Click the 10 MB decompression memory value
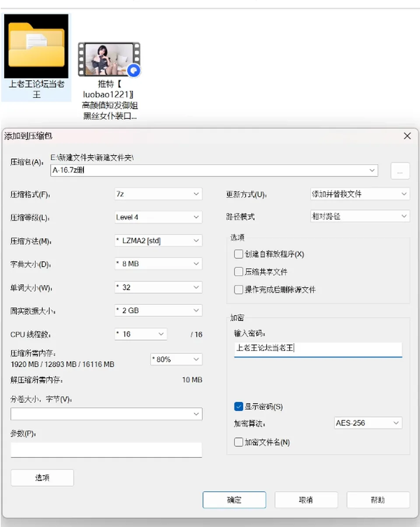420x527 pixels. coord(192,380)
